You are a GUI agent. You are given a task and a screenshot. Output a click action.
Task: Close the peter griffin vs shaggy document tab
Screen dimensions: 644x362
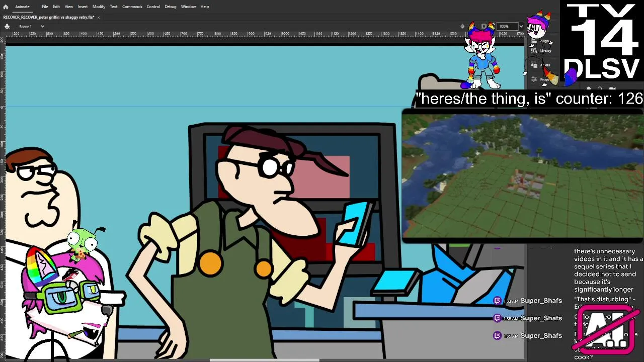(99, 17)
